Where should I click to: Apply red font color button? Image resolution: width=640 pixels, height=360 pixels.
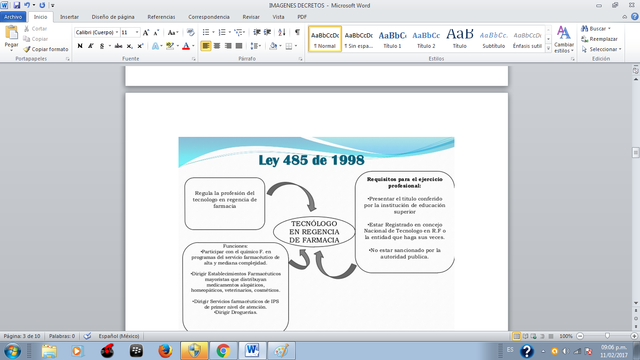coord(186,46)
